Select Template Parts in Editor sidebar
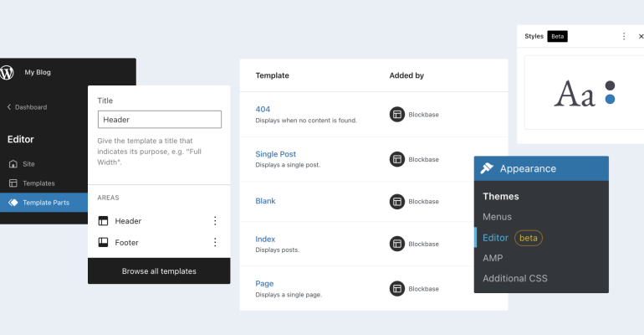This screenshot has width=644, height=335. click(45, 203)
